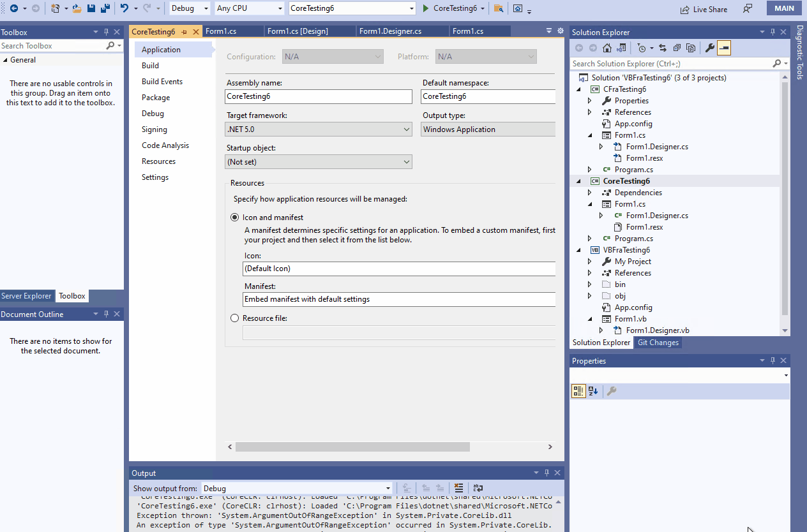Expand the References node under CFraTesting6

(x=589, y=112)
